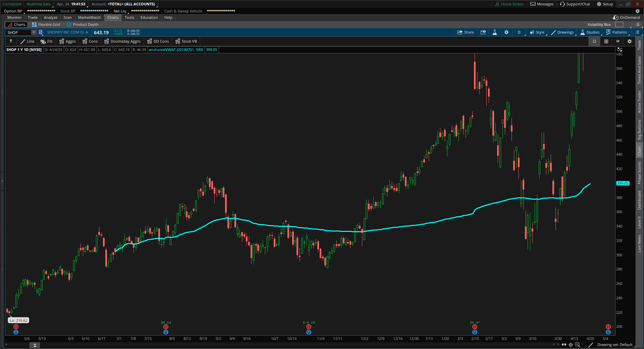This screenshot has width=644, height=349.
Task: Open the Studies menu
Action: pyautogui.click(x=590, y=32)
